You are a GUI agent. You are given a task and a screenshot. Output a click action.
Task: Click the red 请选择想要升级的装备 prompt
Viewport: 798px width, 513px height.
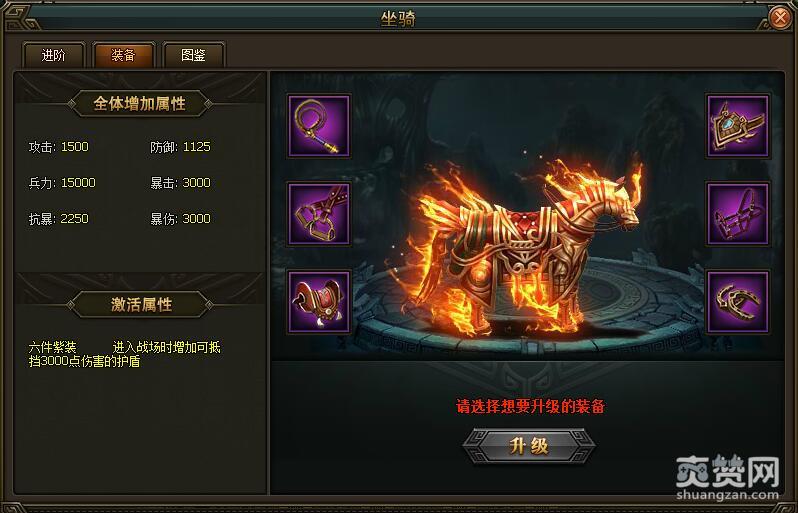[530, 406]
